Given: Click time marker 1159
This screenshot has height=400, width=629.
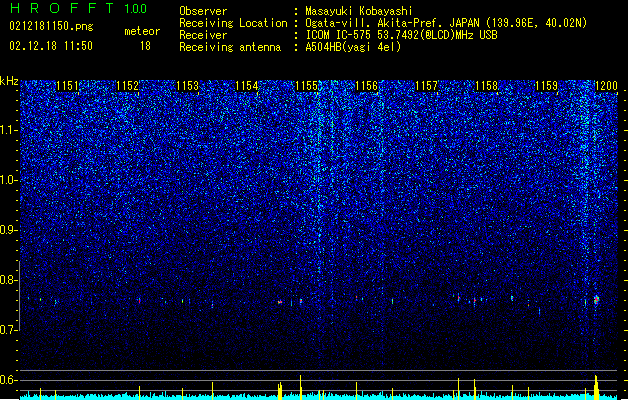Looking at the screenshot, I should coord(546,86).
